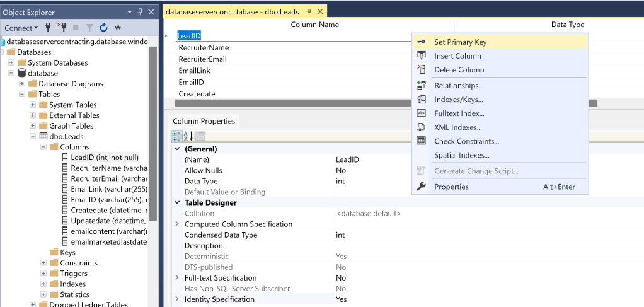Open Indexes/Keys... from the context menu
The width and height of the screenshot is (644, 307).
click(500, 100)
